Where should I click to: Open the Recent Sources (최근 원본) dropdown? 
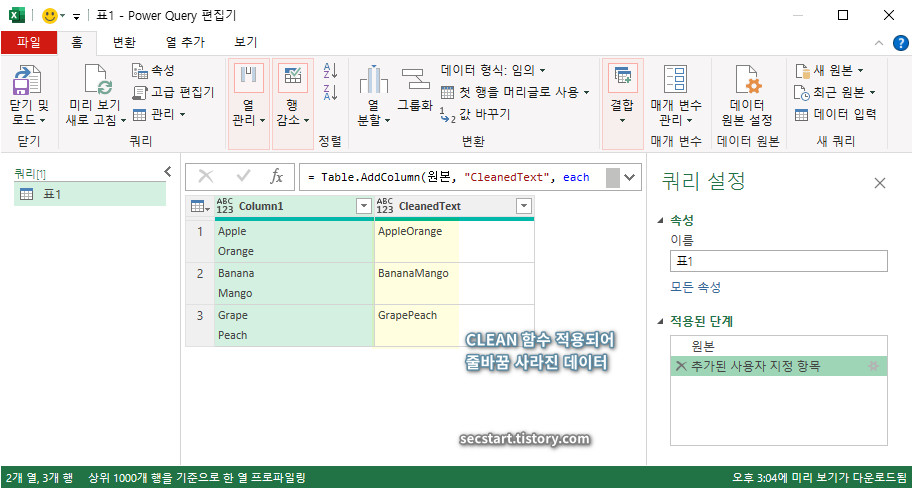click(x=836, y=93)
